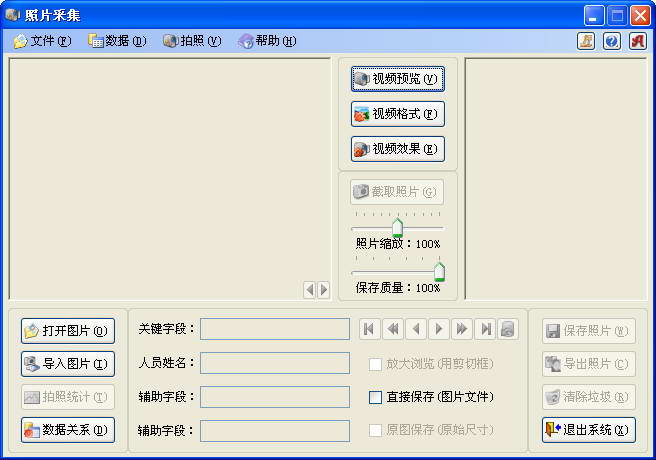
Task: Click 清除垃圾 (R) clean junk button
Action: point(589,397)
